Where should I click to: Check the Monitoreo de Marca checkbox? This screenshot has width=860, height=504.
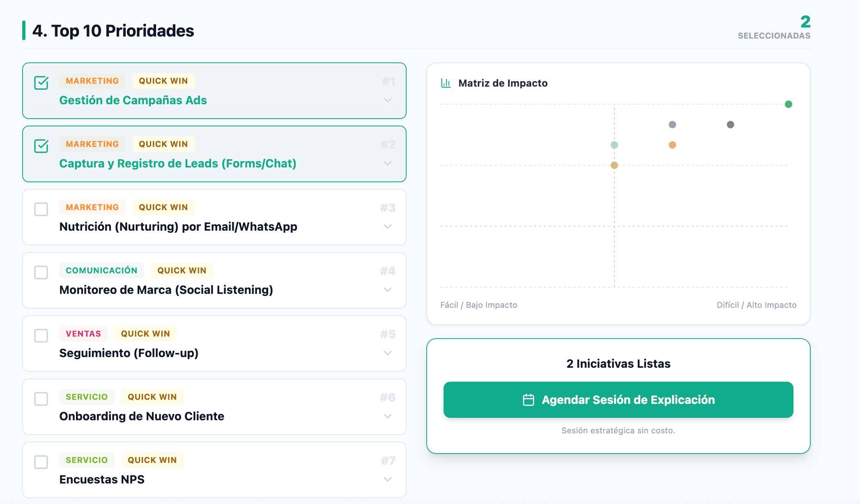click(x=41, y=273)
